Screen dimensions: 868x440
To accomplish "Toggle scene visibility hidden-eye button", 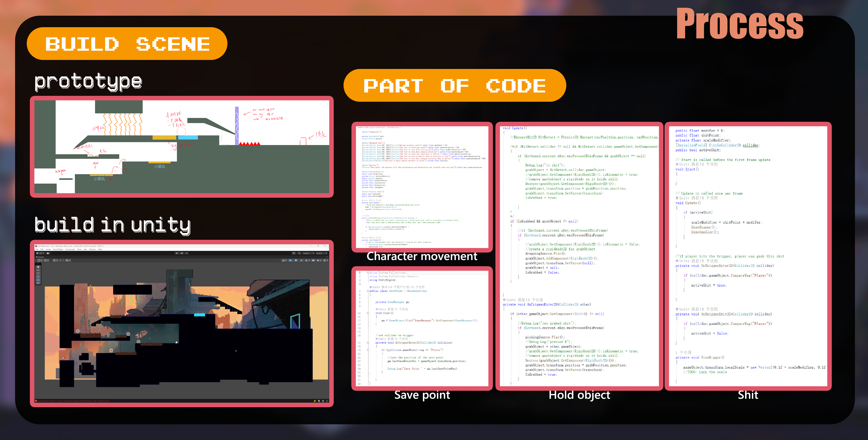I will [313, 261].
